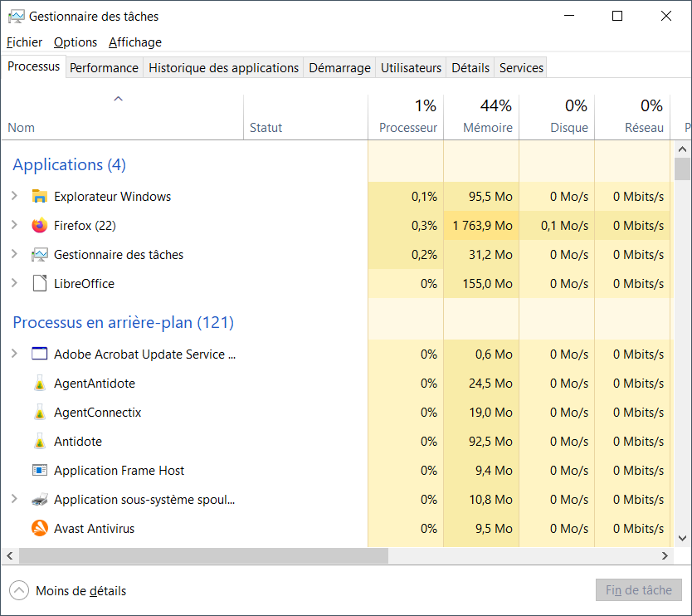The width and height of the screenshot is (692, 616).
Task: Switch to the Performance tab
Action: click(x=105, y=68)
